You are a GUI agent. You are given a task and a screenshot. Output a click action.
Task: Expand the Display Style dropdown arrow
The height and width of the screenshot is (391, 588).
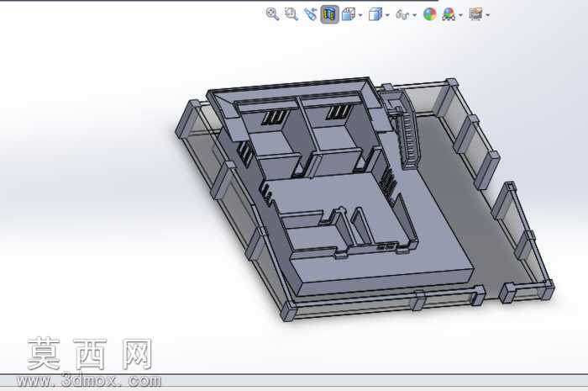387,15
